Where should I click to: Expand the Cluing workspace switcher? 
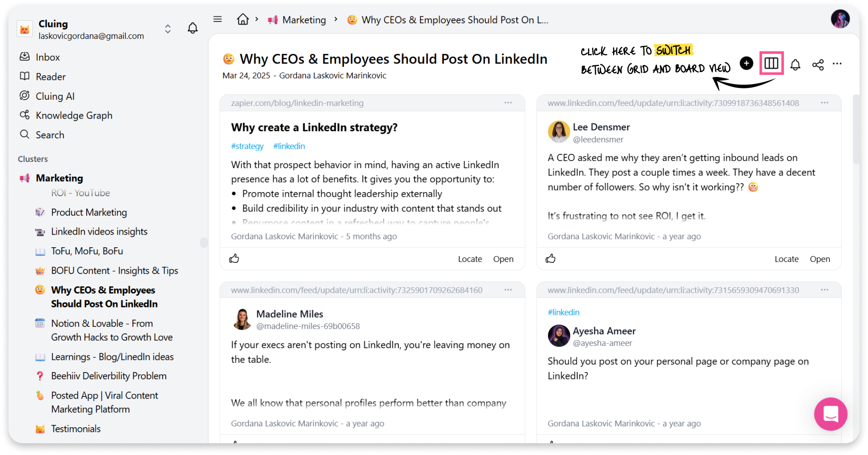click(x=168, y=29)
